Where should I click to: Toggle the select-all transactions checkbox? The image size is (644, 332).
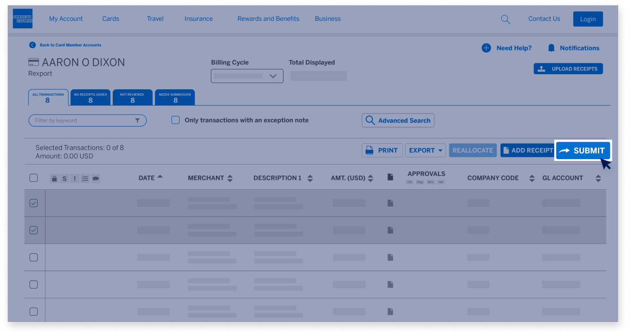point(34,178)
